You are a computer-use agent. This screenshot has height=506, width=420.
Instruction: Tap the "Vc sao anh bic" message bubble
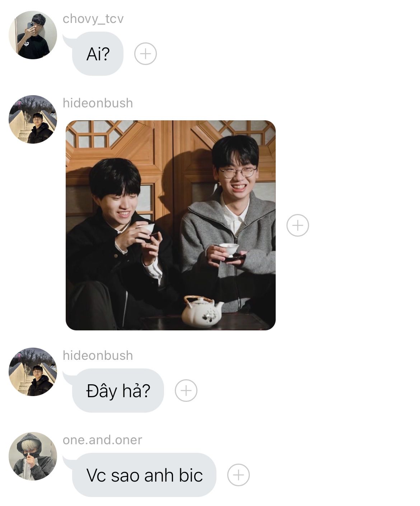coord(144,475)
